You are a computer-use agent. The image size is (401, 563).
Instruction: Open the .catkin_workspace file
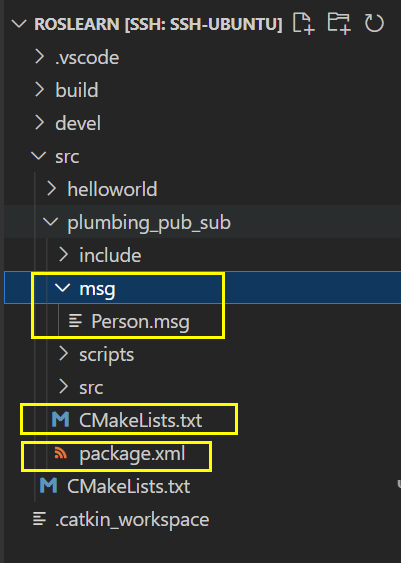point(132,520)
